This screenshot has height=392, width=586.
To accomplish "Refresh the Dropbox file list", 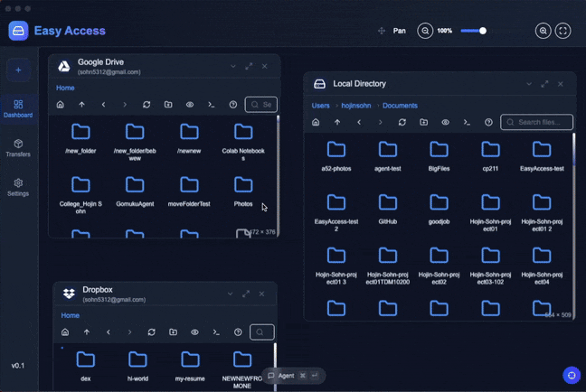I will coord(151,331).
